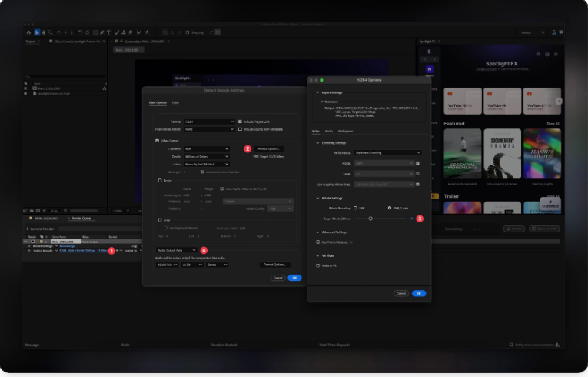
Task: Enable the Crop checkbox
Action: click(160, 220)
